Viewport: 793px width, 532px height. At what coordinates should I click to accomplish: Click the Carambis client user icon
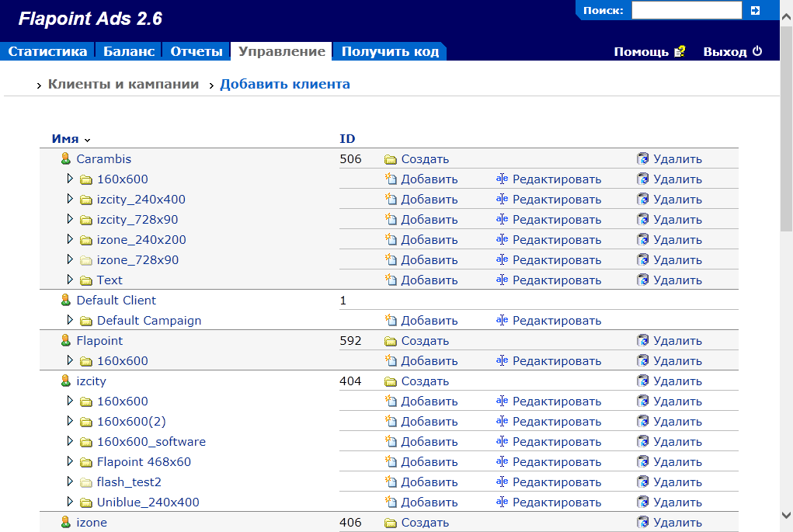tap(66, 158)
